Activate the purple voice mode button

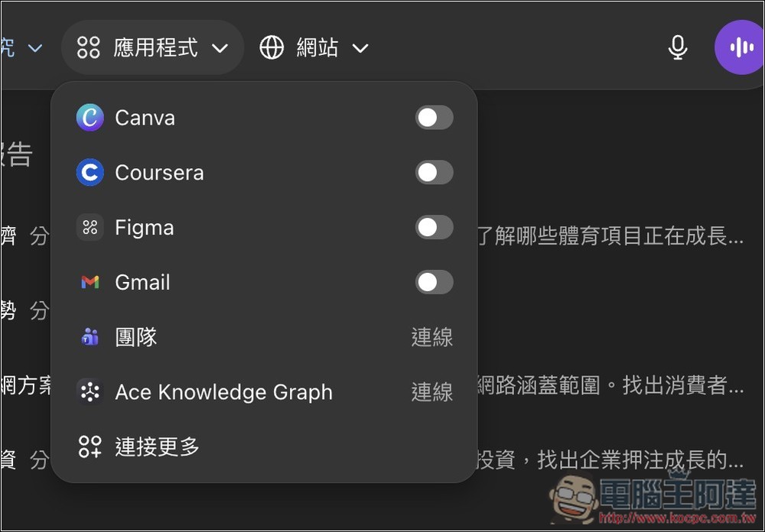tap(739, 48)
